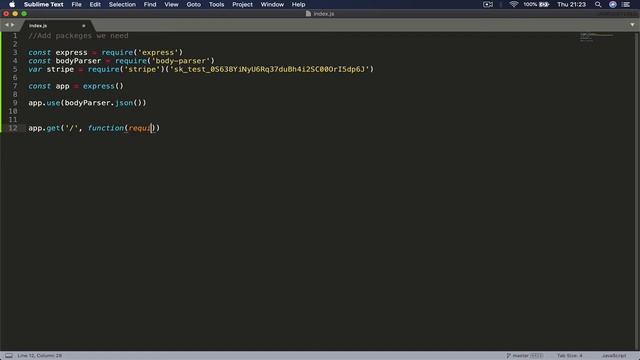This screenshot has height=360, width=640.
Task: Open Notification Center list icon
Action: 626,4
